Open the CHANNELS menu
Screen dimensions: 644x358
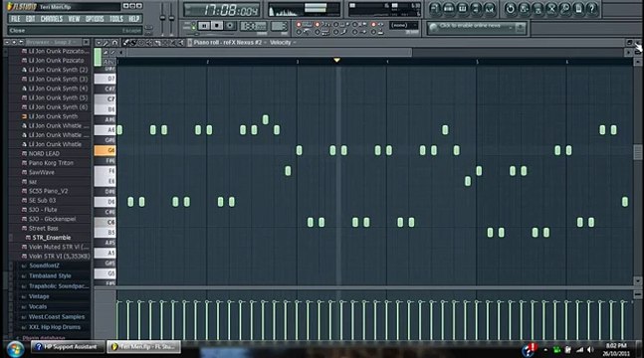pyautogui.click(x=52, y=19)
